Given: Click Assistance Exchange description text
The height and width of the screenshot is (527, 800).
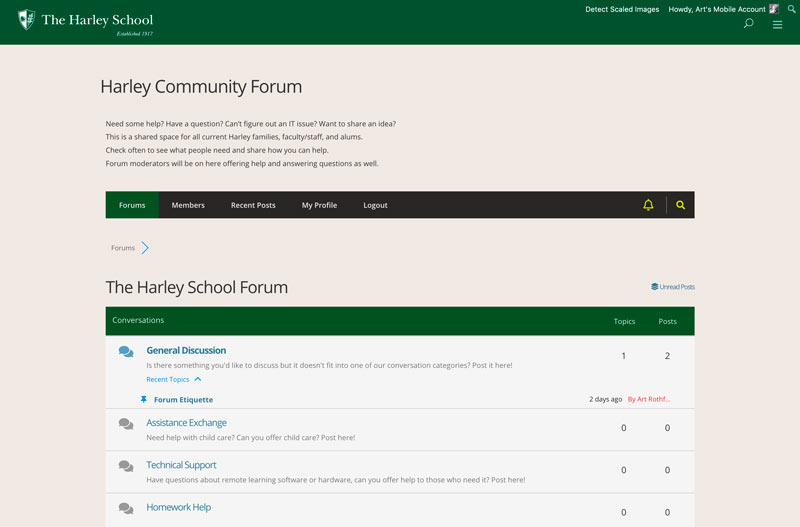Looking at the screenshot, I should point(251,438).
